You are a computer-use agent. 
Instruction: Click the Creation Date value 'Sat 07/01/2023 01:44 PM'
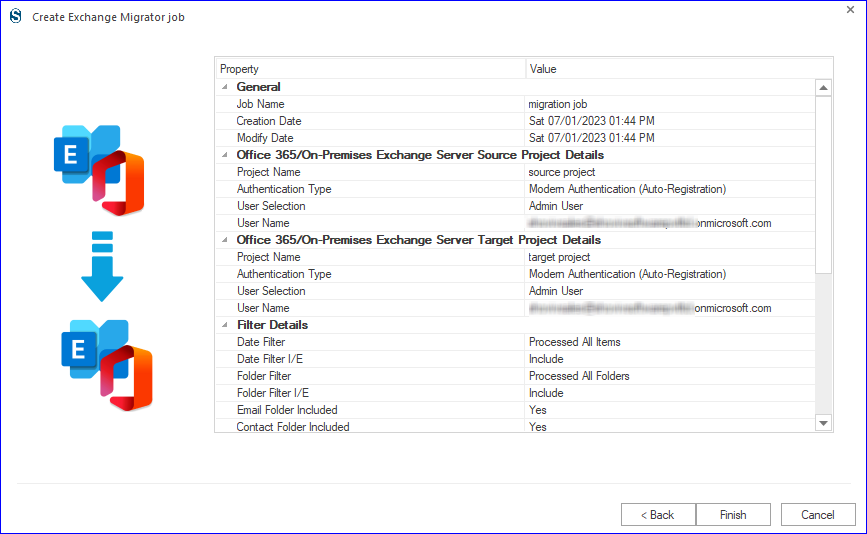click(592, 121)
